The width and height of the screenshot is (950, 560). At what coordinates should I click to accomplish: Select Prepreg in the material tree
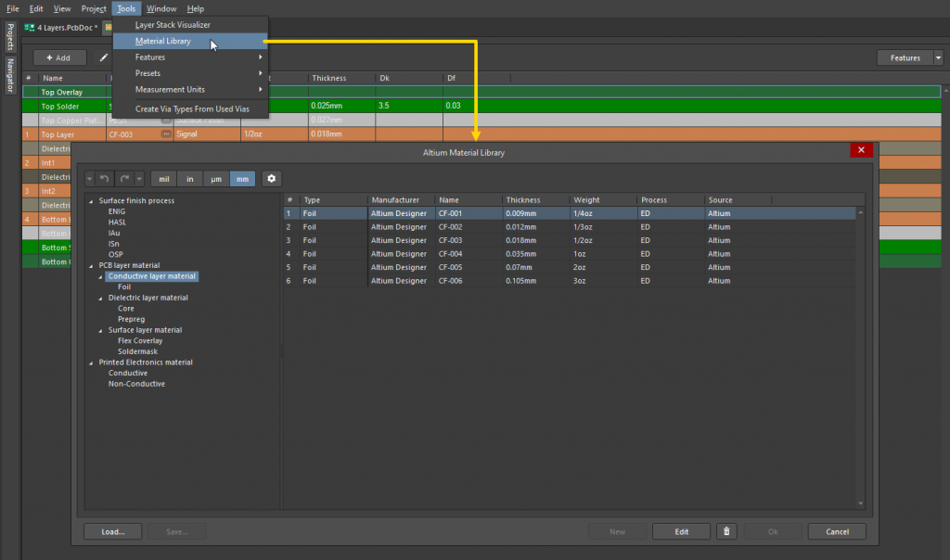(x=131, y=319)
